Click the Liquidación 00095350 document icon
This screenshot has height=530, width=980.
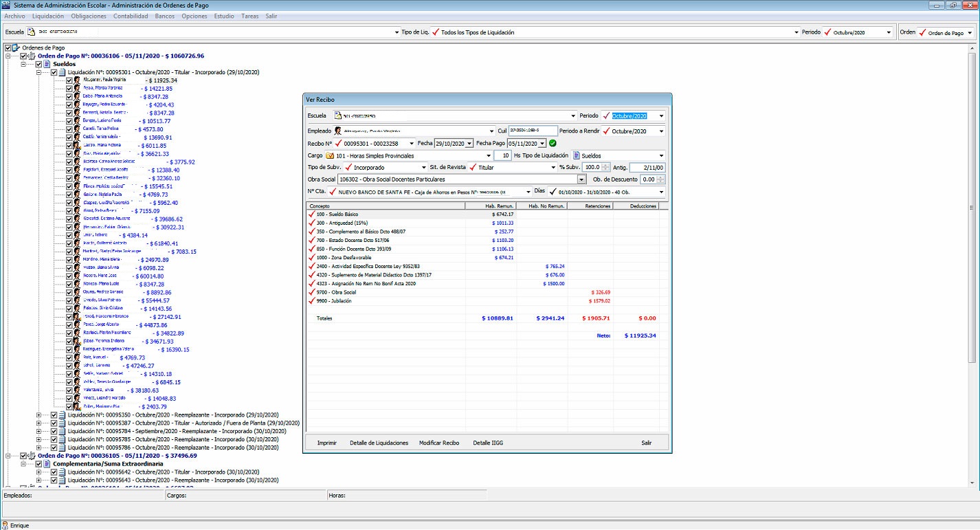click(62, 415)
